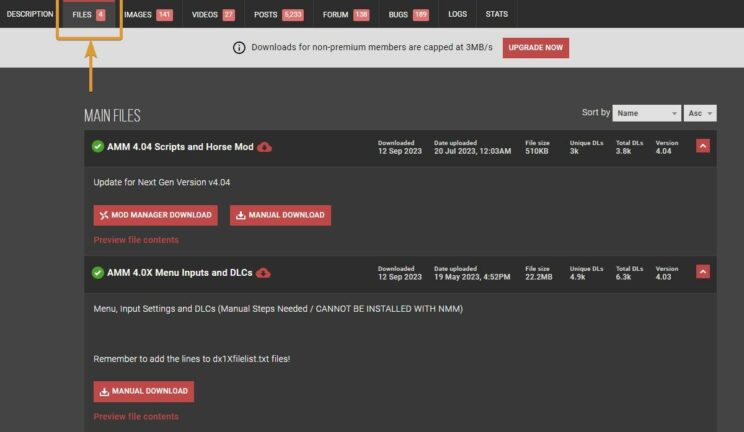Switch to the Description tab
The image size is (744, 432).
[x=30, y=14]
